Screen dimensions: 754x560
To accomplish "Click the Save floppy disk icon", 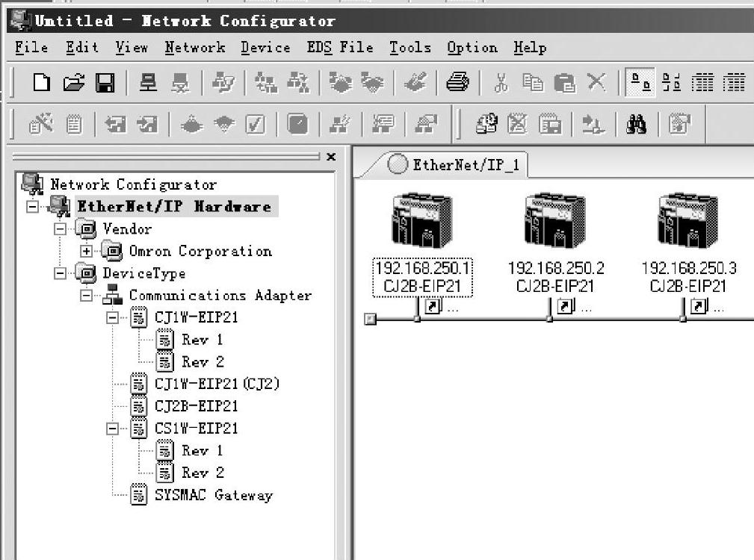I will pyautogui.click(x=105, y=83).
